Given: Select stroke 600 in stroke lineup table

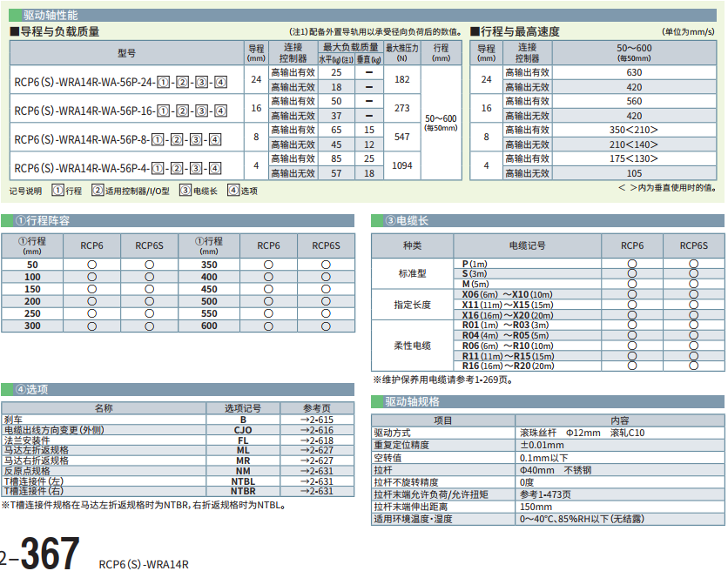Looking at the screenshot, I should click(x=209, y=326).
